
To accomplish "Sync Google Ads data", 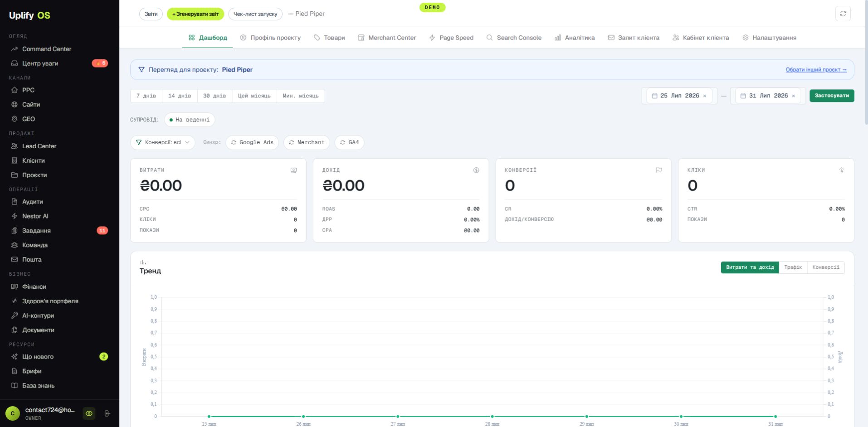I will click(252, 142).
